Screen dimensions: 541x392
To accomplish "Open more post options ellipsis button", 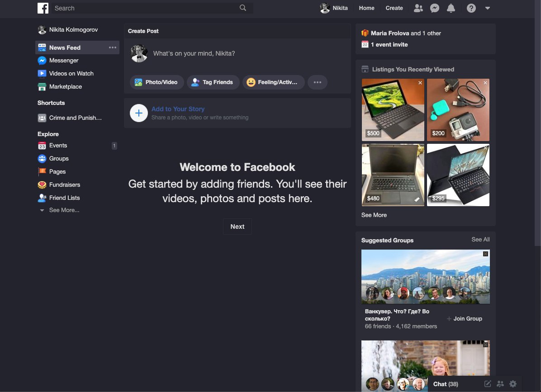I will tap(318, 82).
